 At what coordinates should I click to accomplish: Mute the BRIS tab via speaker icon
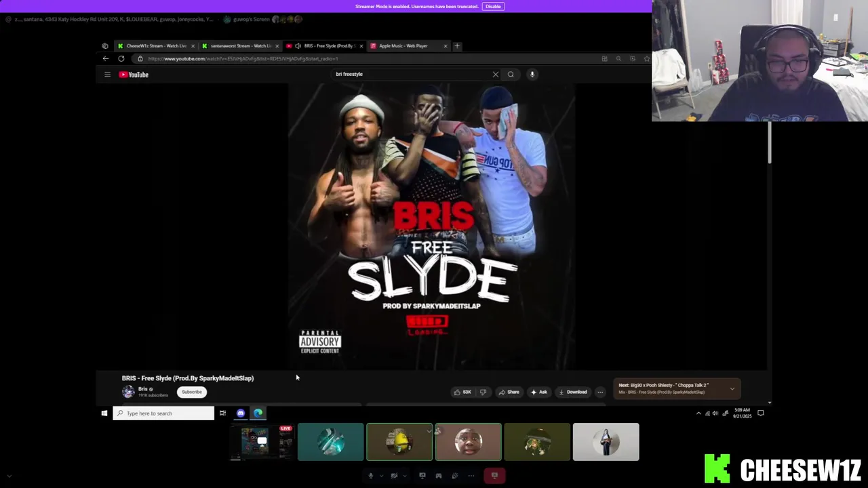pyautogui.click(x=298, y=46)
